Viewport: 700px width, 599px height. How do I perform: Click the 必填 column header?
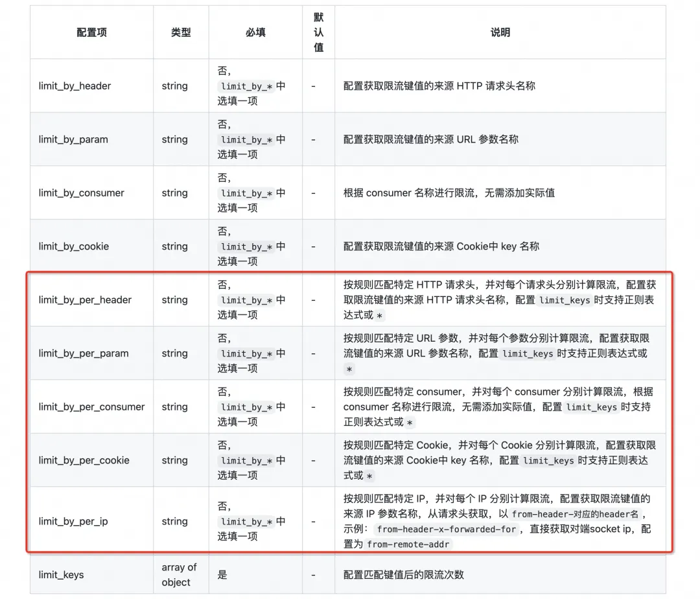pos(255,32)
